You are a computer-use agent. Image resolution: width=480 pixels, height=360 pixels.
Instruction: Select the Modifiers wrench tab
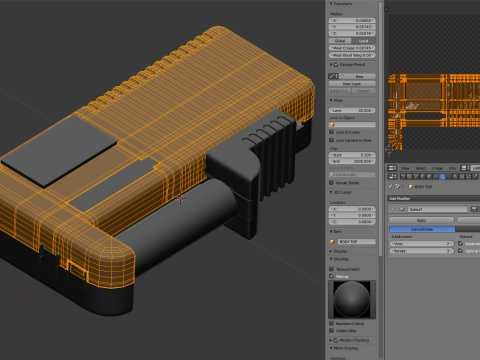[442, 176]
